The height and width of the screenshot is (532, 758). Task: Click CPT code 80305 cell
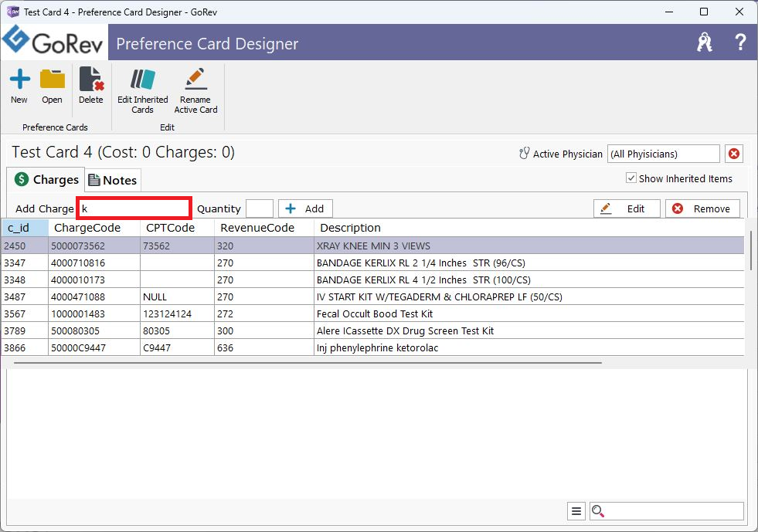pyautogui.click(x=177, y=330)
